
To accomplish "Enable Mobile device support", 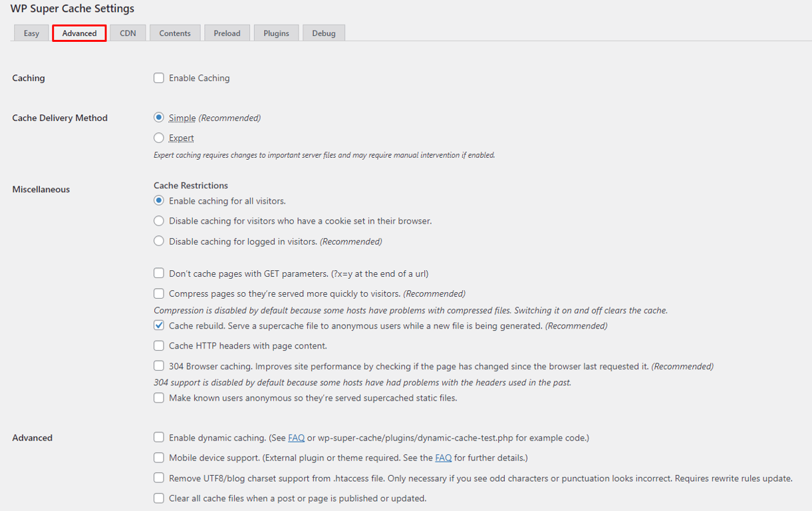I will coord(158,457).
